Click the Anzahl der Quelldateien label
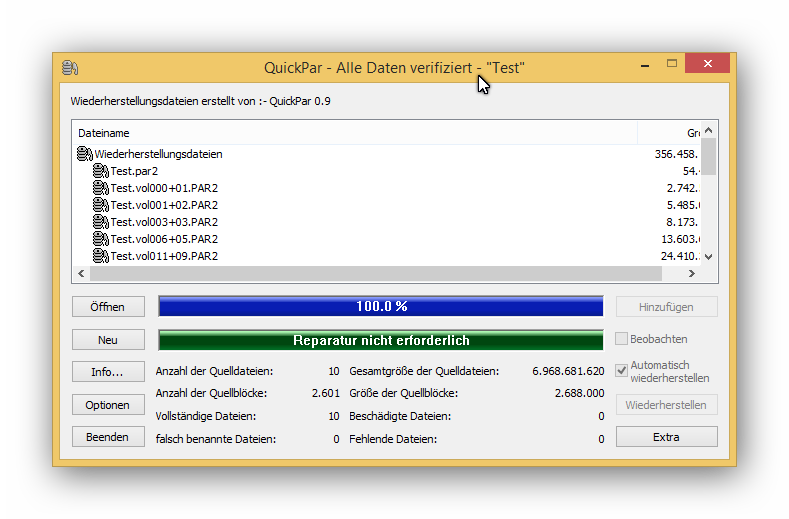 click(x=214, y=371)
